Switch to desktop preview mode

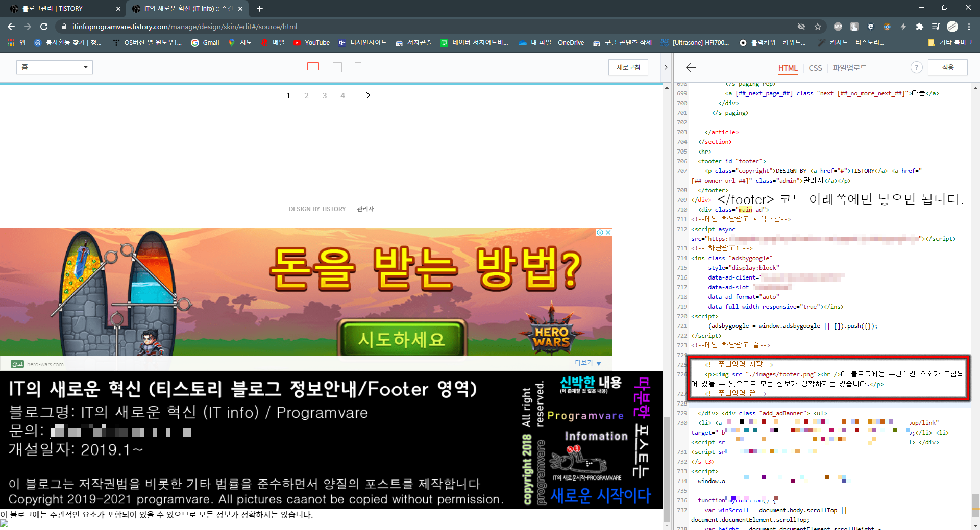(313, 67)
